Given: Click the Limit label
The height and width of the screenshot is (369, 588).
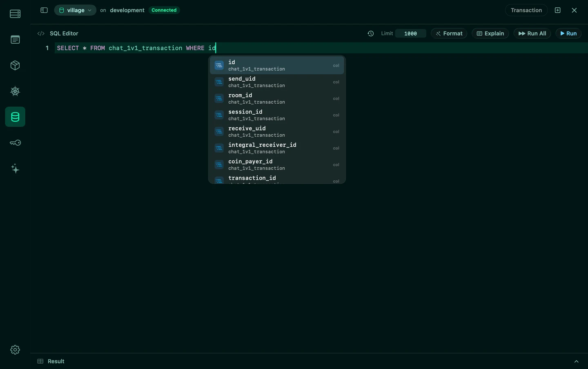Looking at the screenshot, I should click(x=387, y=33).
